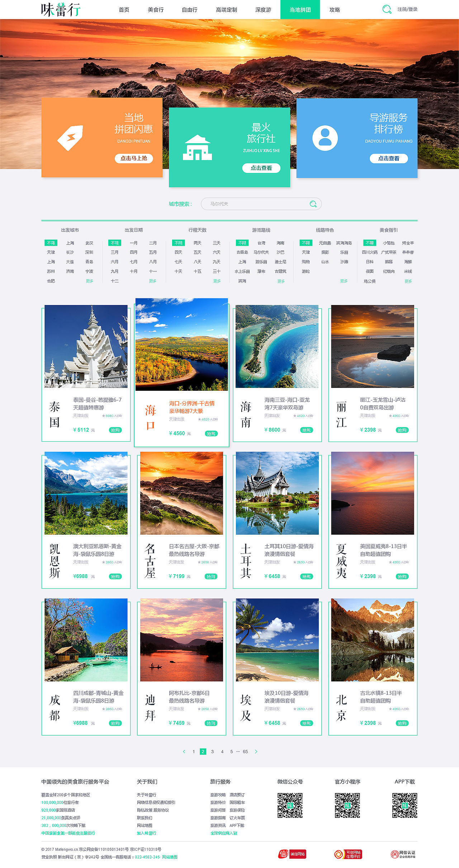Open the 高端定制 nav item
The height and width of the screenshot is (868, 459).
click(x=226, y=10)
